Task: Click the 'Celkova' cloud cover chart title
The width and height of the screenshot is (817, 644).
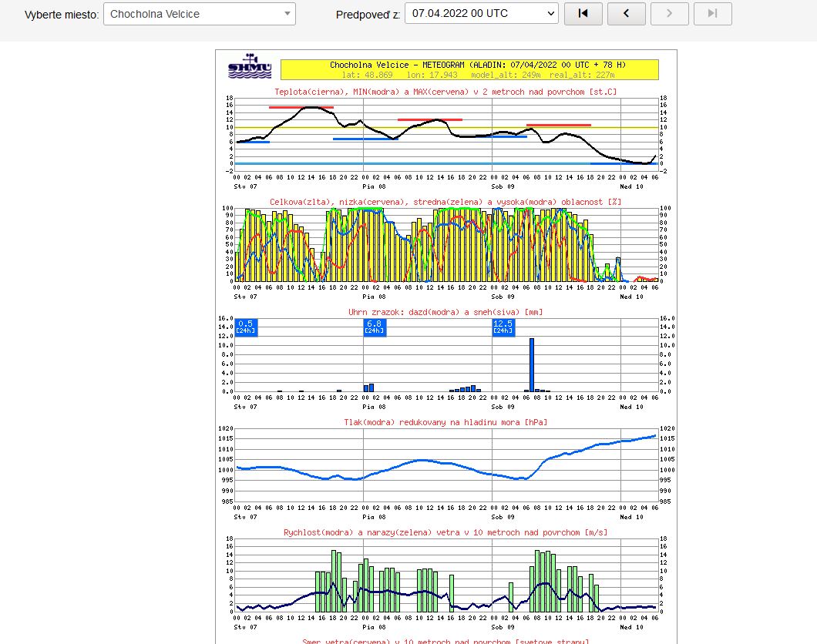Action: click(x=445, y=201)
